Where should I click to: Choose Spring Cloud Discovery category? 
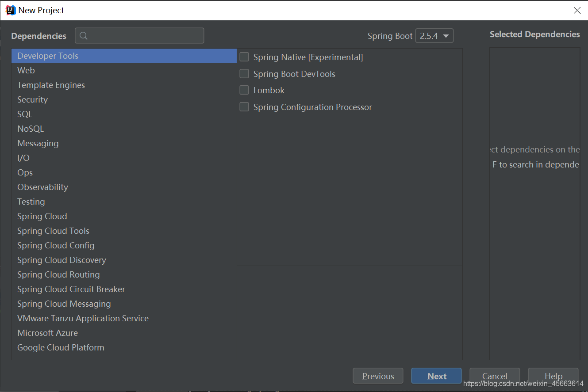124,260
